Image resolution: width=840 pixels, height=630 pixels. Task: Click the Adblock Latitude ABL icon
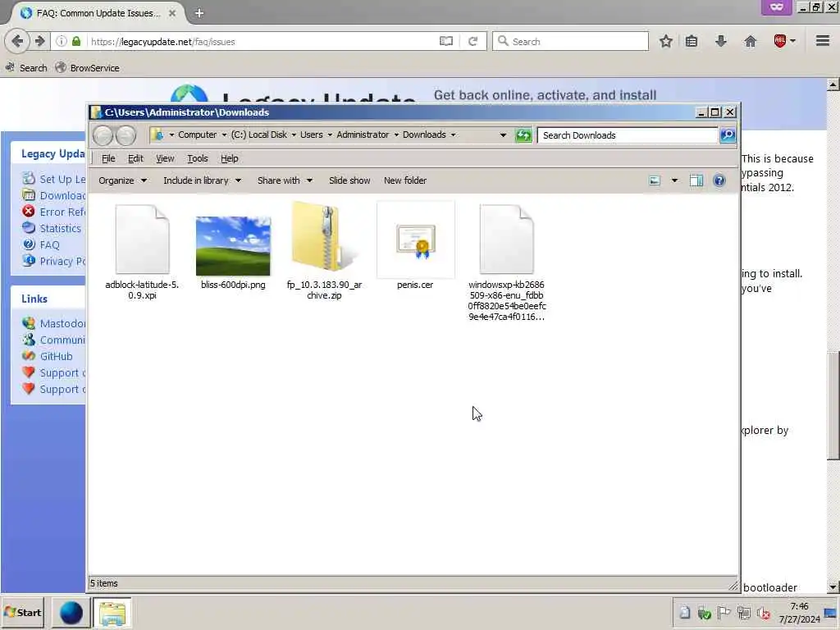tap(780, 41)
